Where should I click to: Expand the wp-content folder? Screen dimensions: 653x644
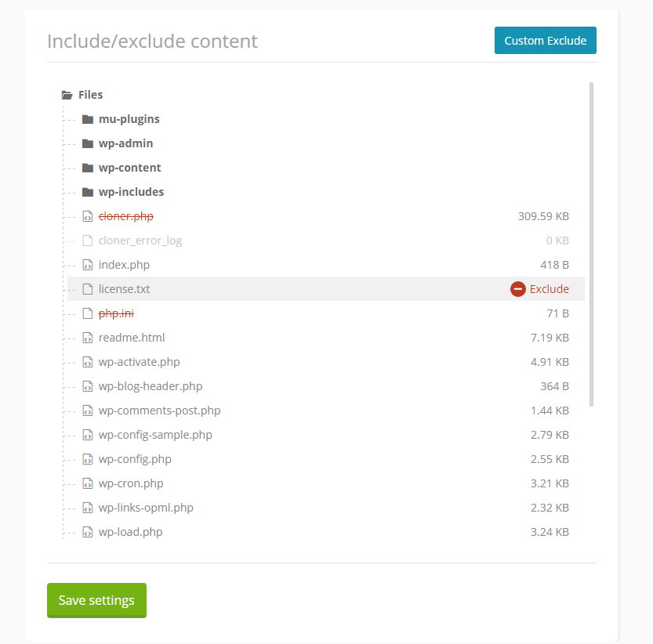click(129, 168)
